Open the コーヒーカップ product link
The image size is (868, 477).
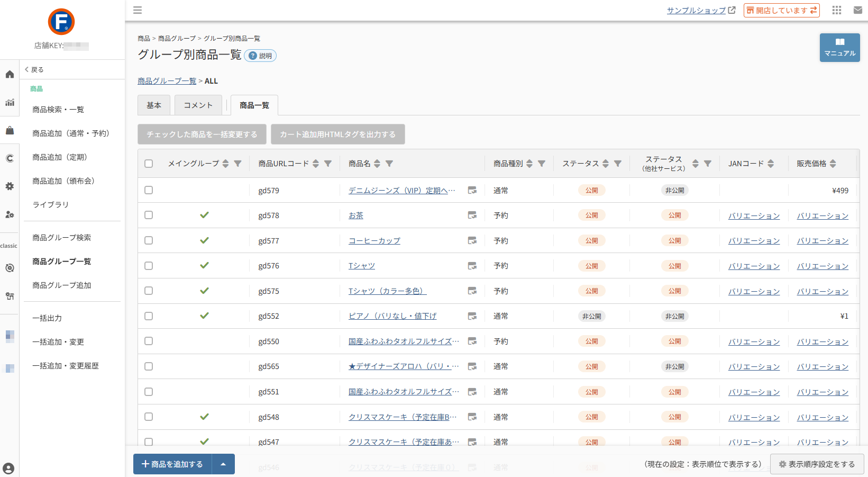point(374,241)
